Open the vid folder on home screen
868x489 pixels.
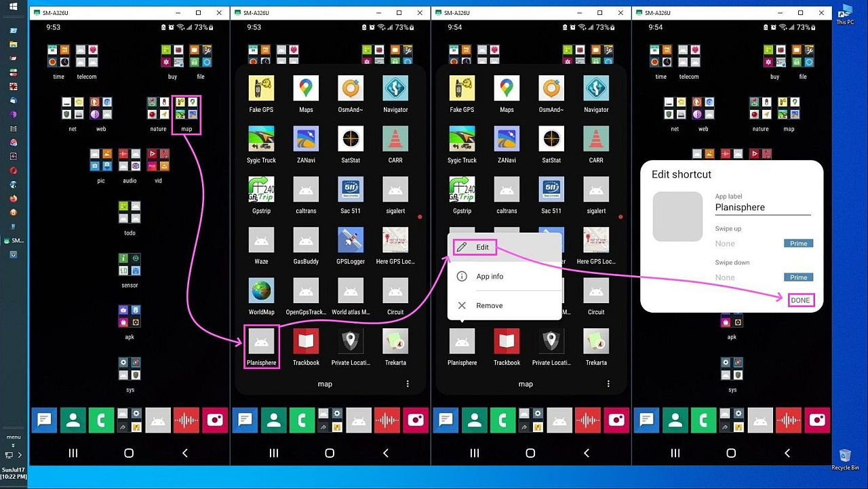click(158, 160)
